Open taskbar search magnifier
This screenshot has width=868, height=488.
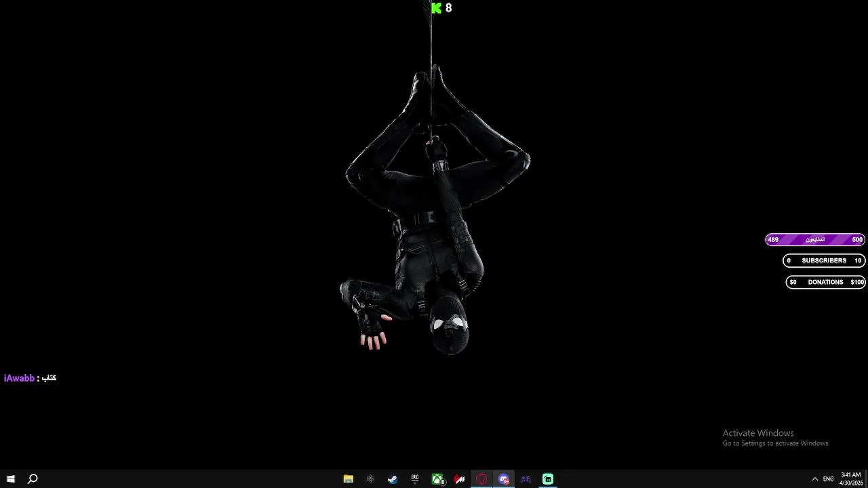[33, 479]
